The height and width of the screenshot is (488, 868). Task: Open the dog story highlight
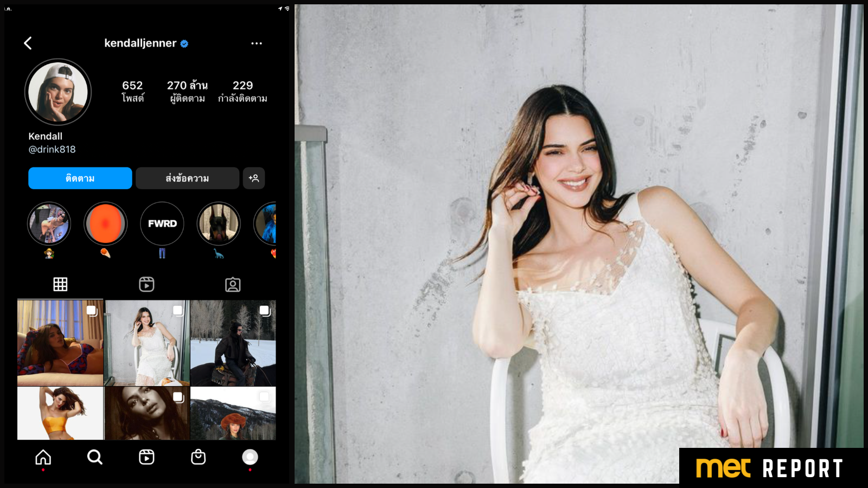tap(219, 223)
